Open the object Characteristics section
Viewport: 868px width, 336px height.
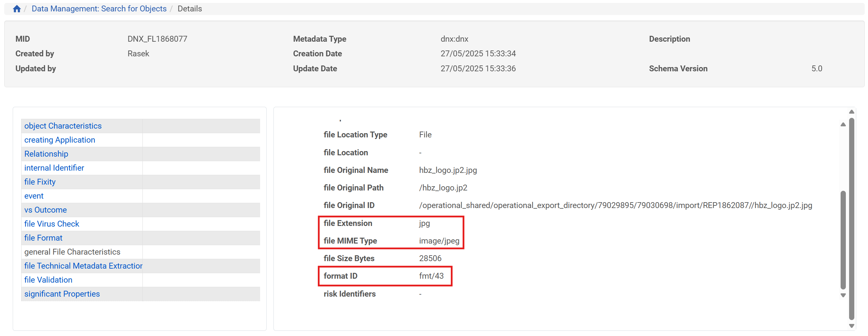(x=63, y=126)
